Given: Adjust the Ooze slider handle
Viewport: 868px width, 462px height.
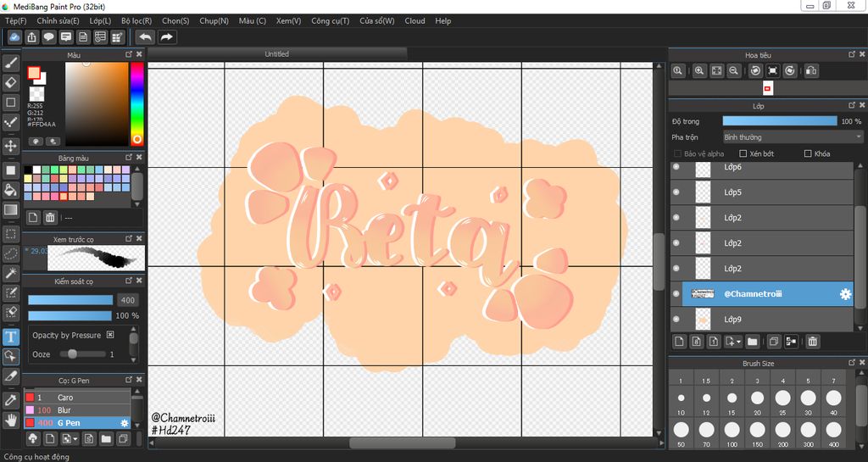Looking at the screenshot, I should tap(72, 354).
